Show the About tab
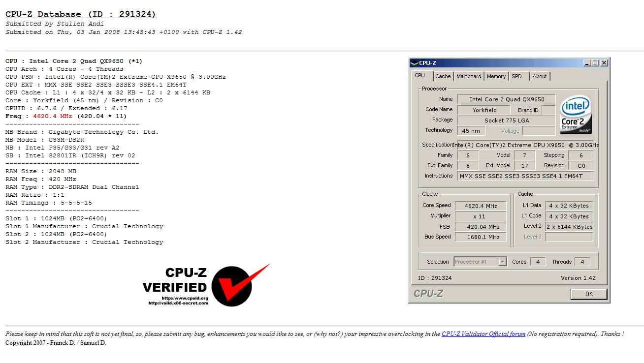 pyautogui.click(x=540, y=76)
